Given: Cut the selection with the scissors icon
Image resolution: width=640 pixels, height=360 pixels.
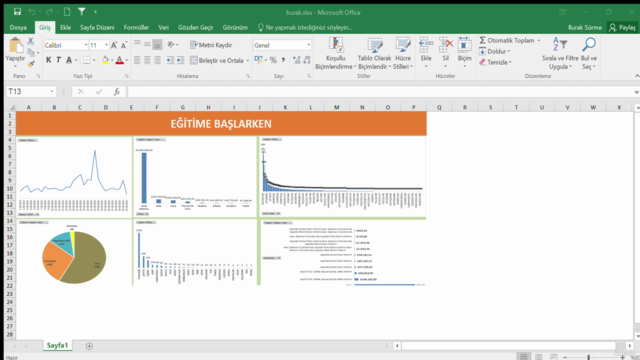Looking at the screenshot, I should pos(31,41).
